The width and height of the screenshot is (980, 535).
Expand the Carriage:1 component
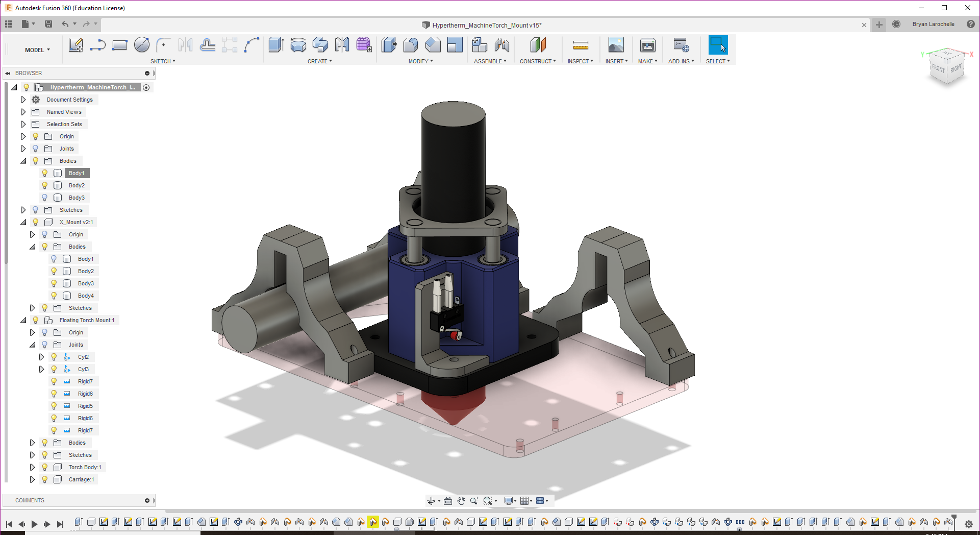(x=32, y=479)
